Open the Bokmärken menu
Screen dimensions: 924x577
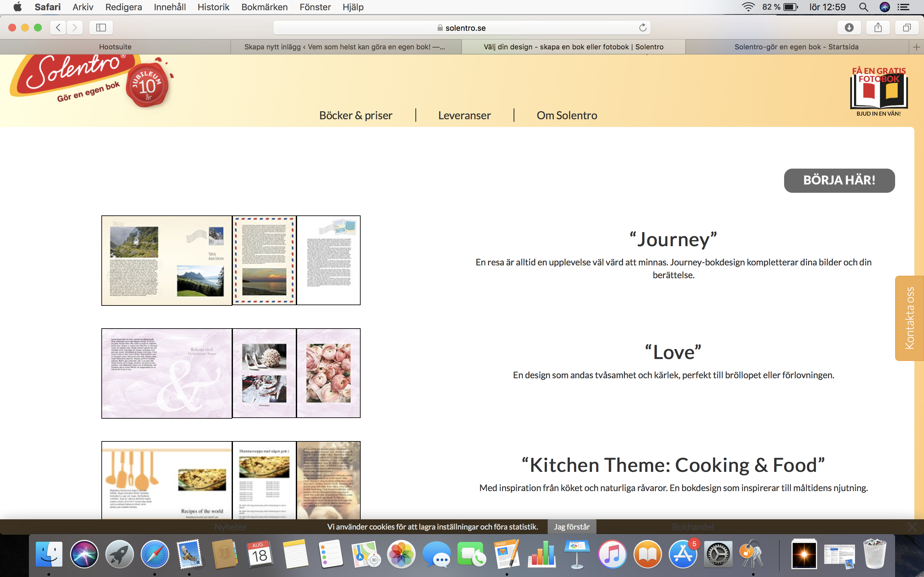264,7
